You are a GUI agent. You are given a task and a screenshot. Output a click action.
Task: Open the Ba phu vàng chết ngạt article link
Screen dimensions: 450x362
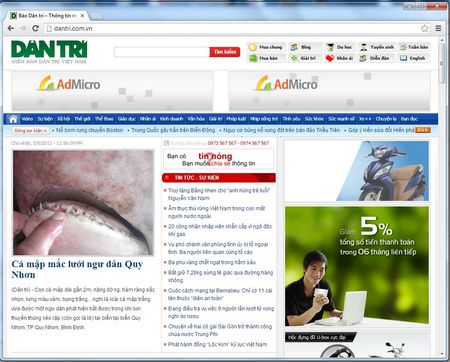(x=212, y=262)
